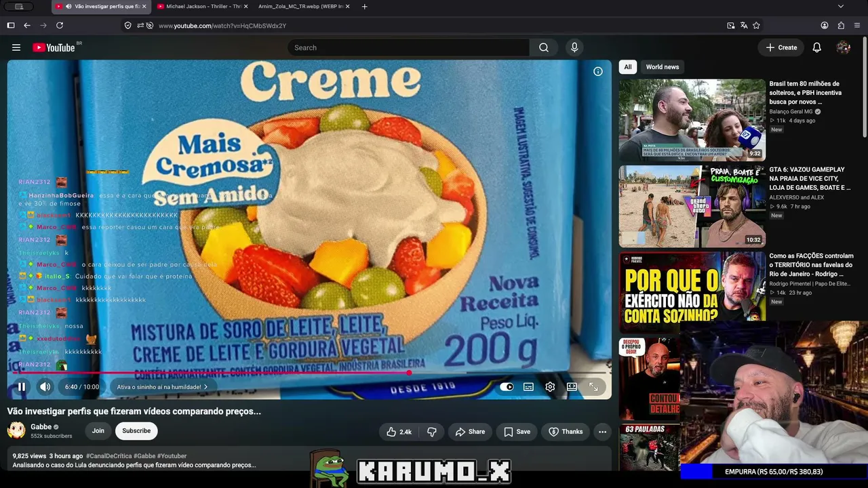This screenshot has height=488, width=868.
Task: Pause the video
Action: [x=21, y=387]
